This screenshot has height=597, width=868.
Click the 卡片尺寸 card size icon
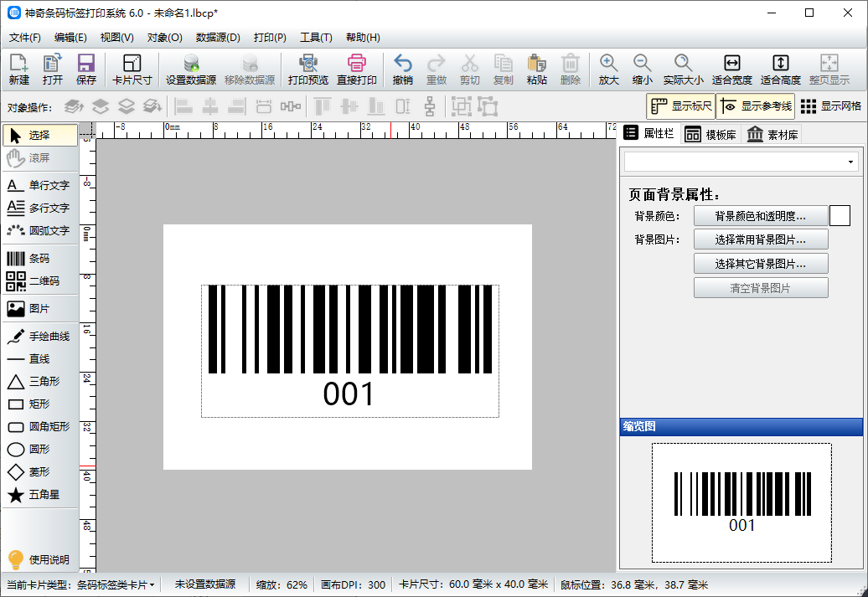[132, 69]
